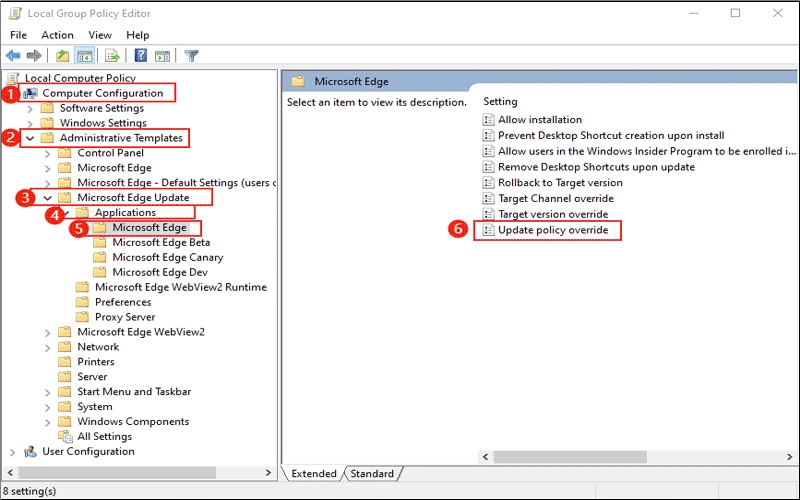Click the Computer Configuration computer icon
Image resolution: width=800 pixels, height=500 pixels.
[31, 93]
